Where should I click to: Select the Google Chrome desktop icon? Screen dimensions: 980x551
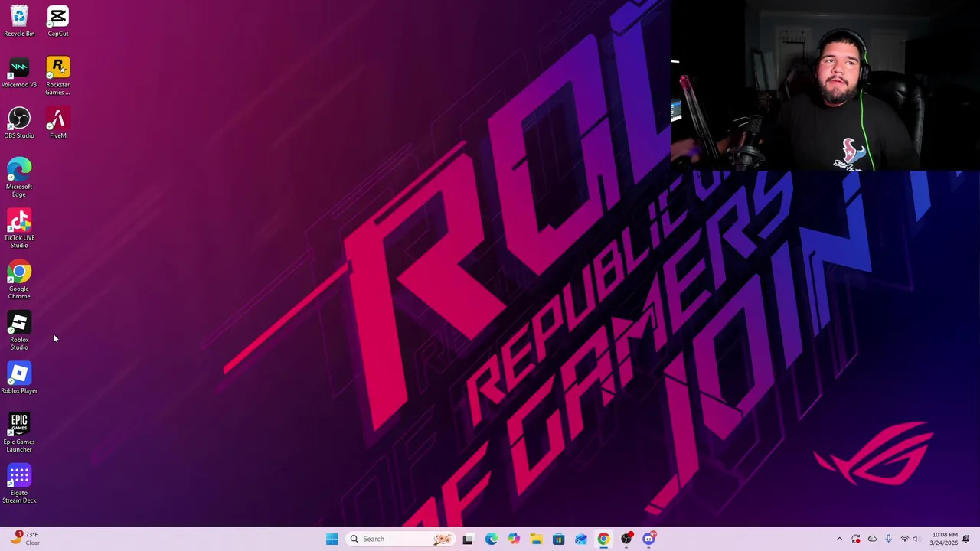point(19,280)
